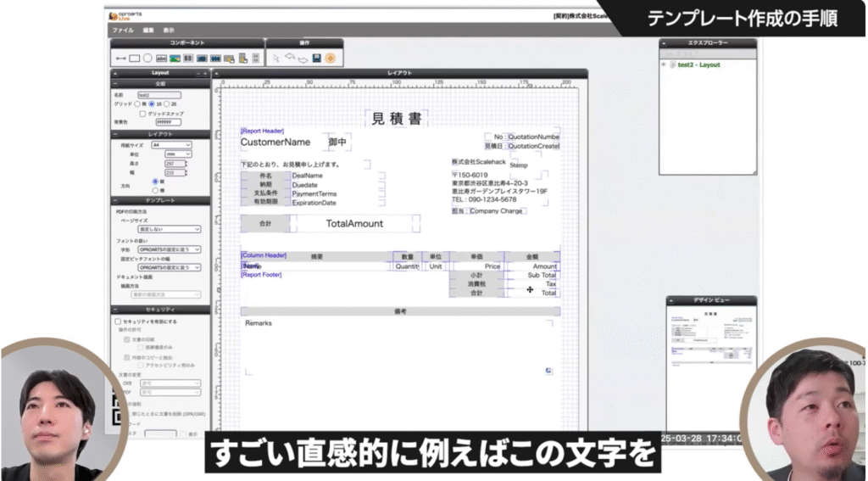Select test2 - Layout in explorer
868x481 pixels.
coord(698,64)
